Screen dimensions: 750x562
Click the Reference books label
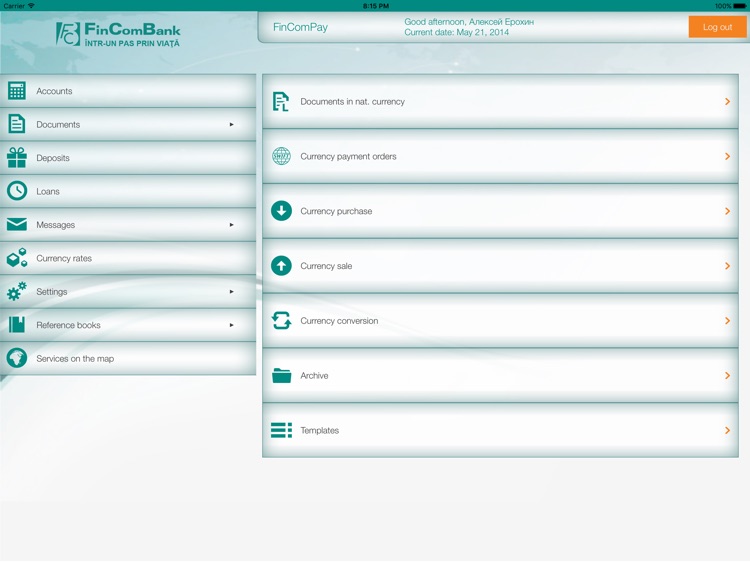(68, 325)
